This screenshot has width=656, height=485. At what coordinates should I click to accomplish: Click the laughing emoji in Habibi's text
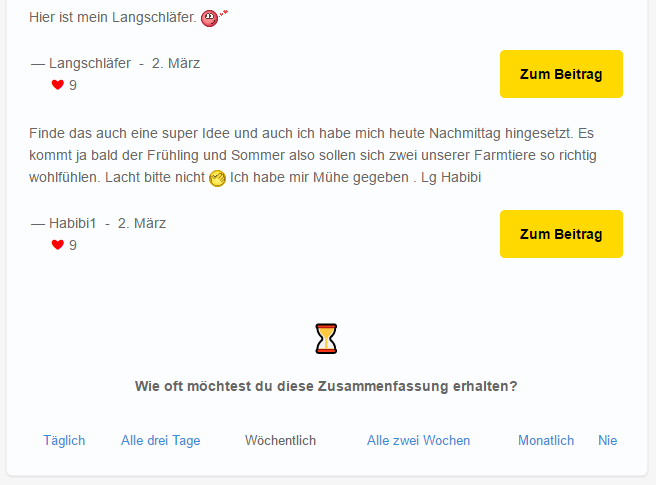click(217, 178)
